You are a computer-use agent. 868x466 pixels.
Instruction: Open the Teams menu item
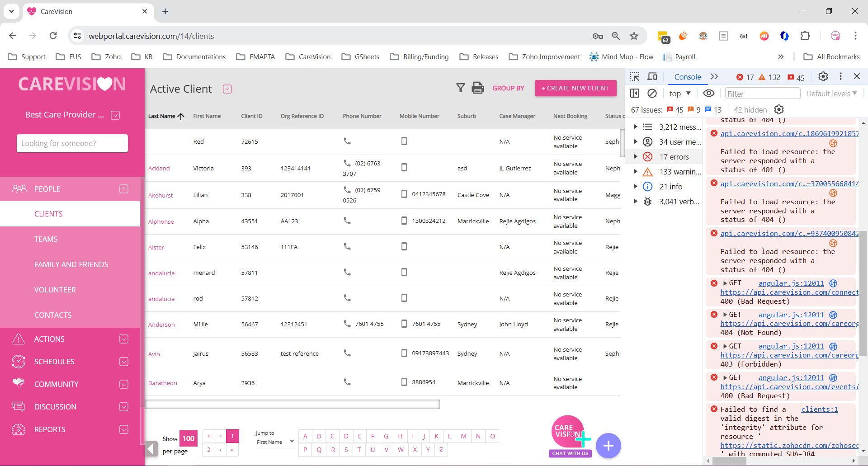[x=70, y=239]
